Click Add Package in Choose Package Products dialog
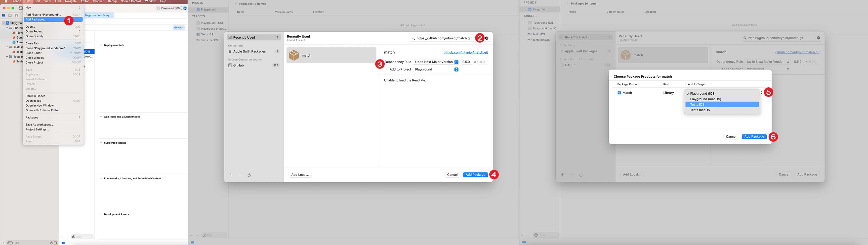The image size is (868, 245). tap(754, 137)
